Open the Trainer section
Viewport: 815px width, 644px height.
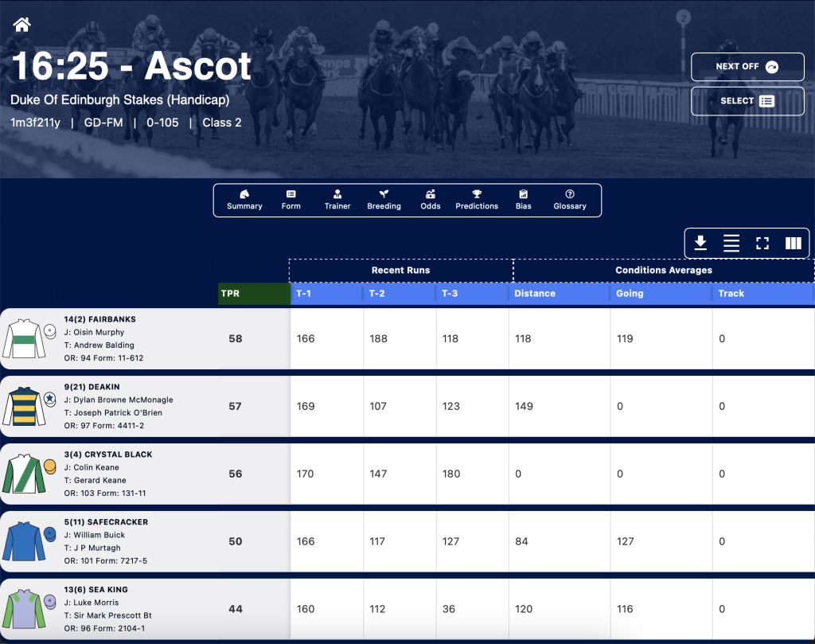click(337, 200)
